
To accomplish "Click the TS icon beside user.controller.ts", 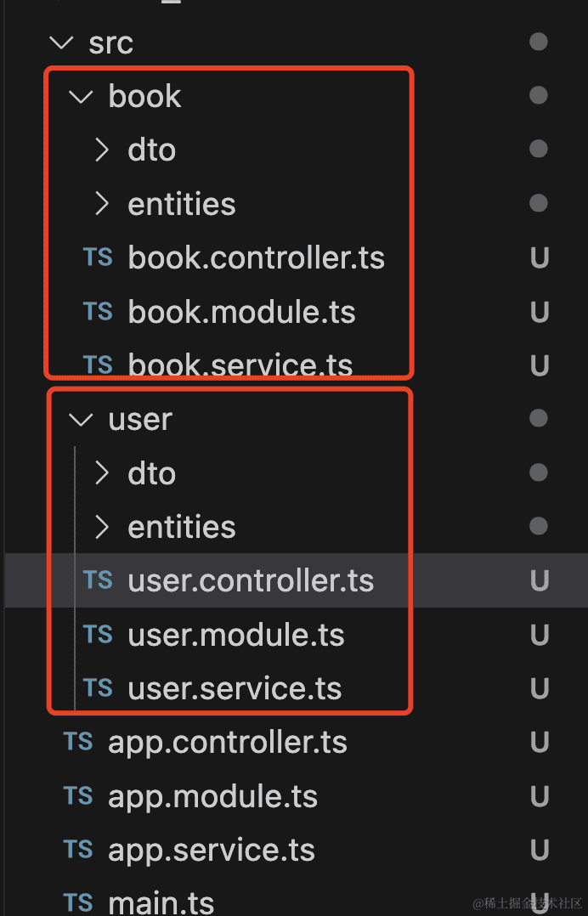I will coord(98,580).
